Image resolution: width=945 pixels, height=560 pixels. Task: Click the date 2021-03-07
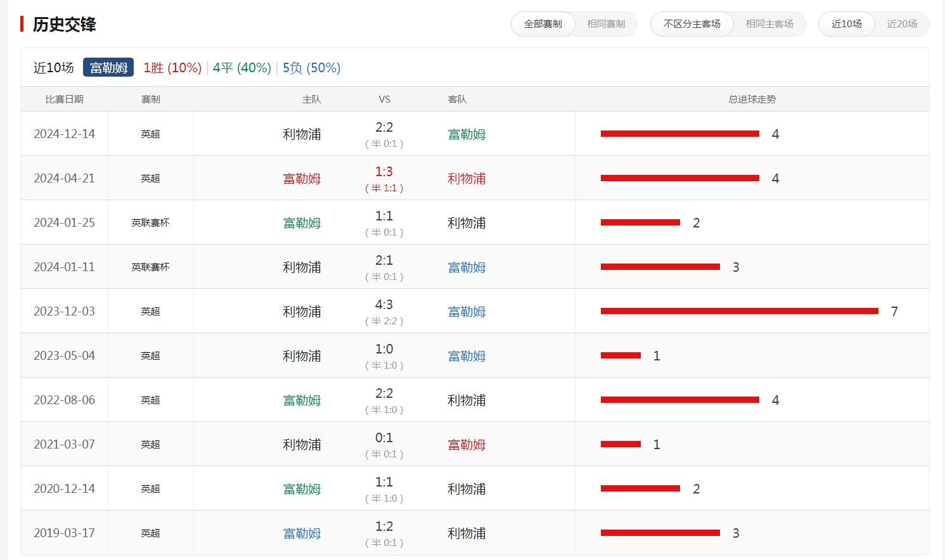[65, 444]
